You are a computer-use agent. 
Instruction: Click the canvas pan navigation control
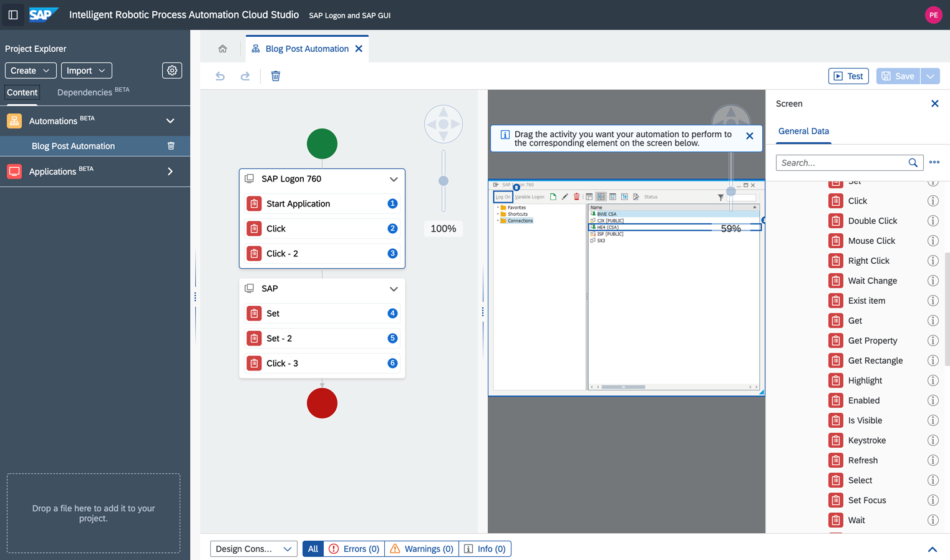443,124
